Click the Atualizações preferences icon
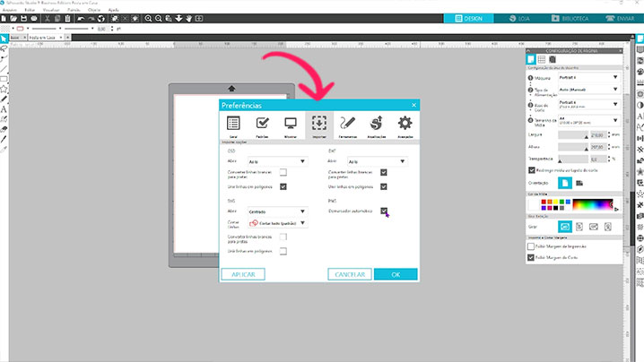 pos(377,125)
